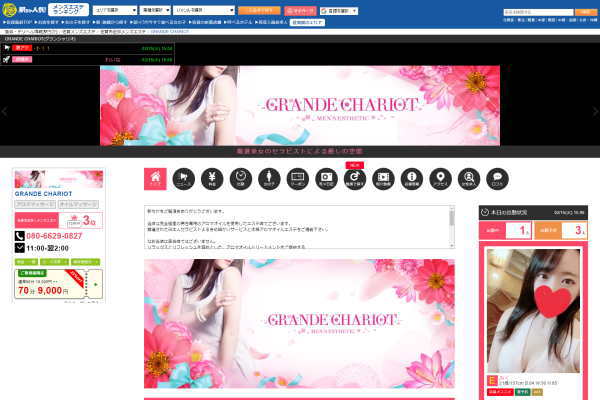This screenshot has width=600, height=400.
Task: Click the green tag under therapist photo
Action: (522, 392)
